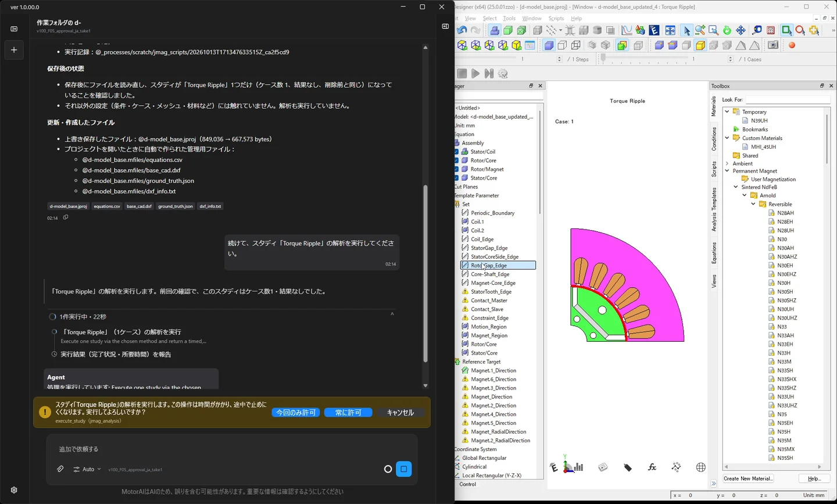Viewport: 837px width, 504px height.
Task: Choose the green rotate view tool
Action: pos(727,30)
